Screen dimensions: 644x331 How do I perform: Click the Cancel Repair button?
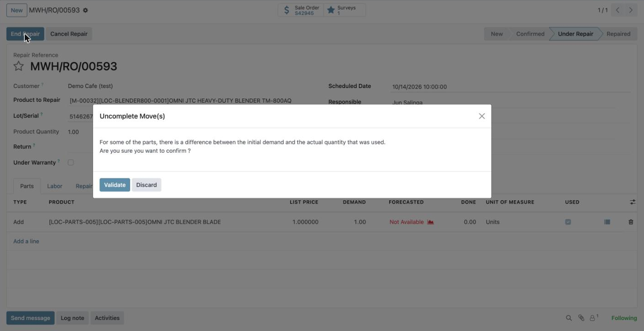[69, 34]
